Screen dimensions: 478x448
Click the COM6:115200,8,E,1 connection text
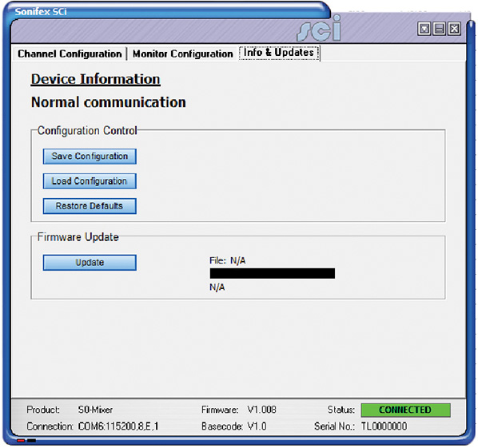[118, 426]
